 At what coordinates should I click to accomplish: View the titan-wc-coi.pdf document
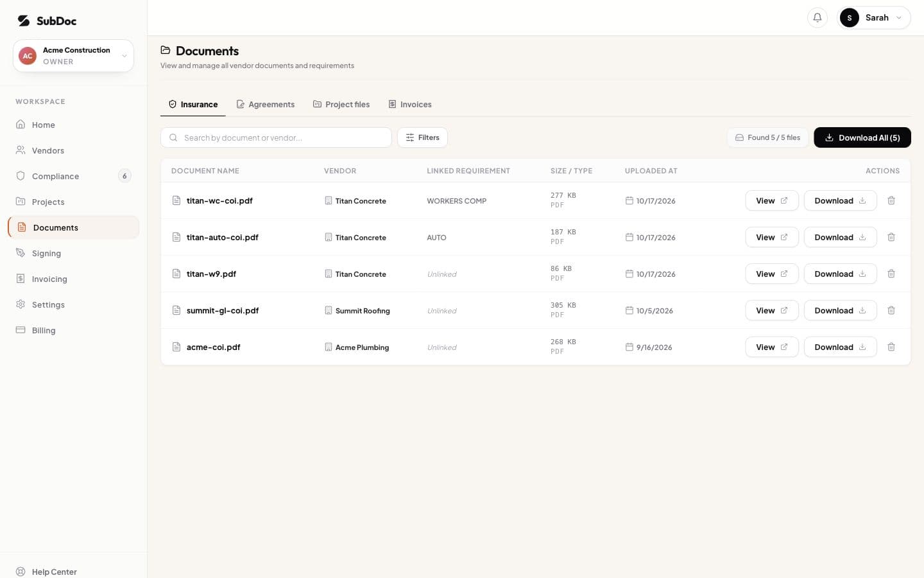click(x=772, y=200)
